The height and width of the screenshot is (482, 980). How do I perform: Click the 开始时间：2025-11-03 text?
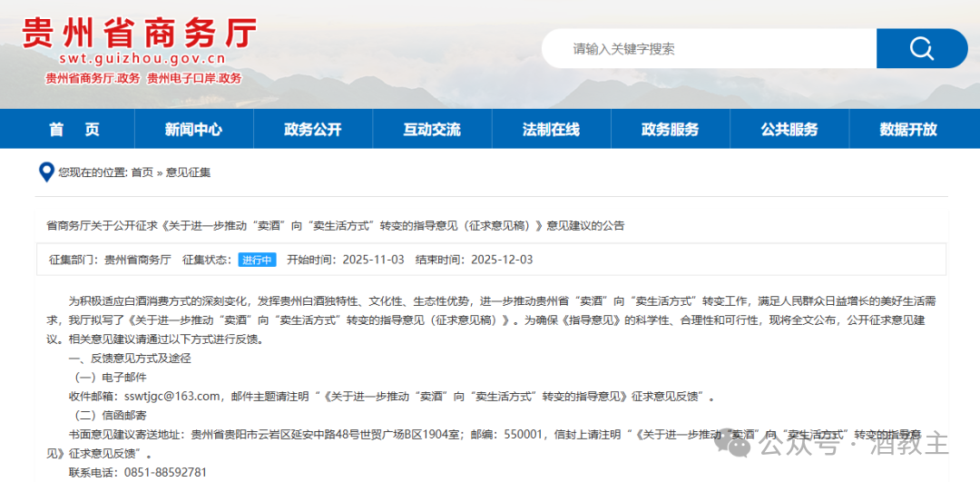point(346,261)
